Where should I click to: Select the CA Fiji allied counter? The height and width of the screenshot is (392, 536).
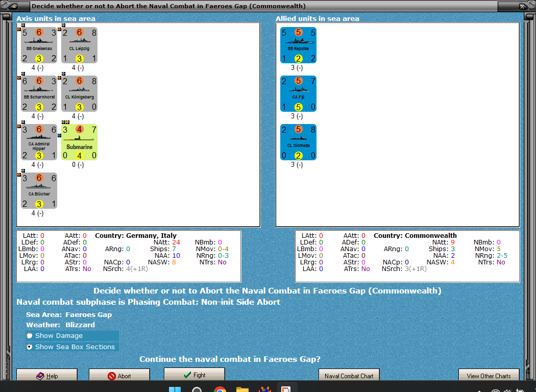(x=299, y=93)
